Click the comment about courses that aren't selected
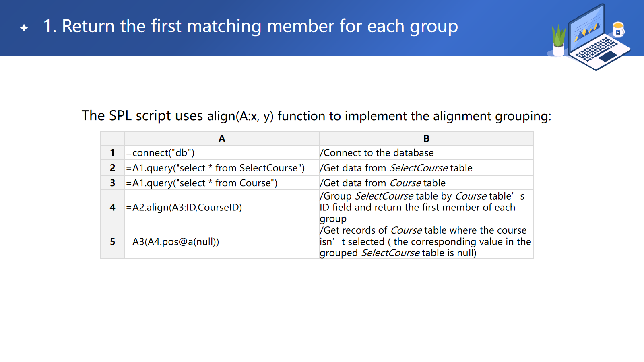This screenshot has height=362, width=644. (426, 241)
